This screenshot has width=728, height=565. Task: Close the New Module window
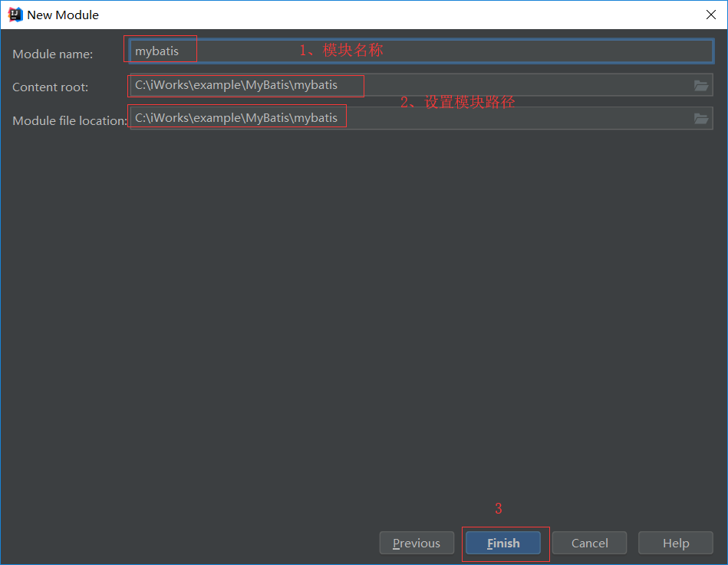(711, 15)
